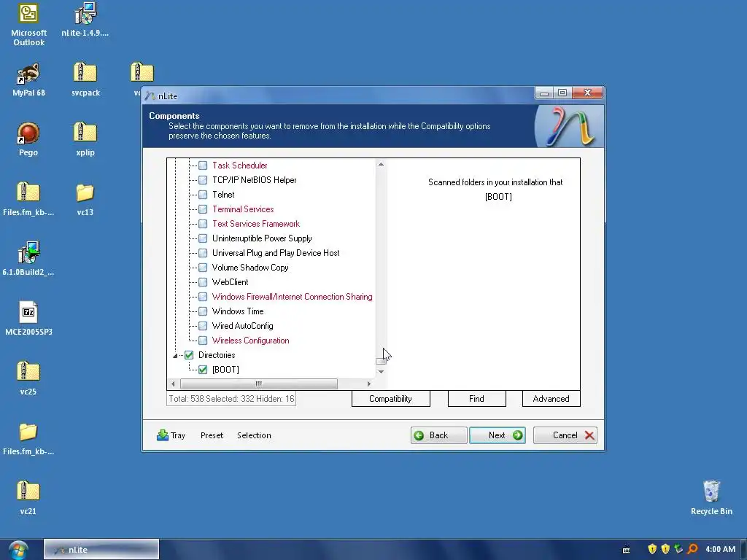Select the nLite-1.4.9 installer desktop icon

(85, 20)
